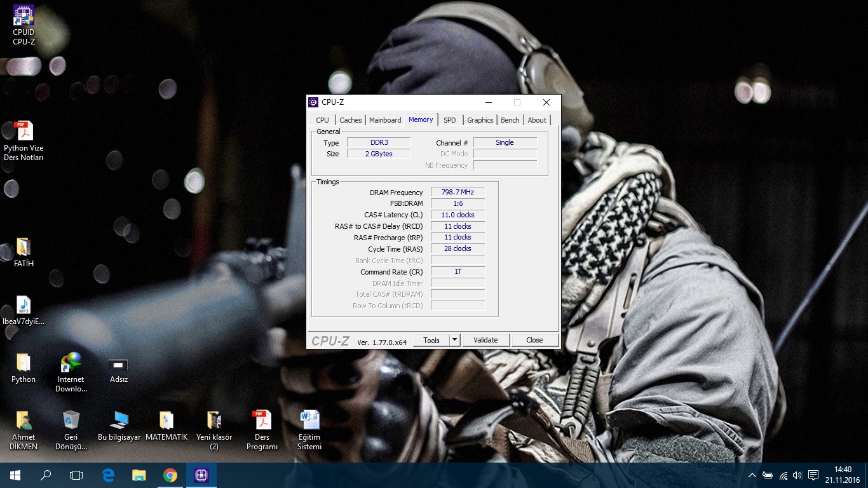This screenshot has height=488, width=868.
Task: Click the empty NB Frequency field
Action: pyautogui.click(x=505, y=165)
